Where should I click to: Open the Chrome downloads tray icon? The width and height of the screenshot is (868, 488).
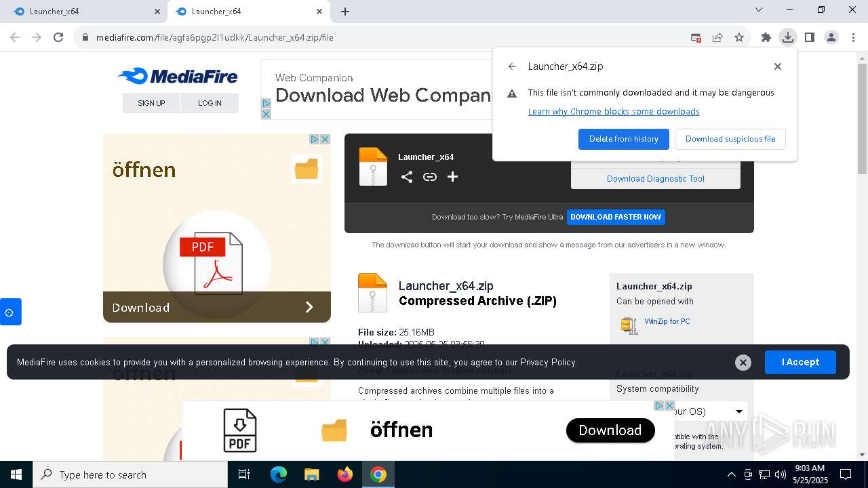787,38
